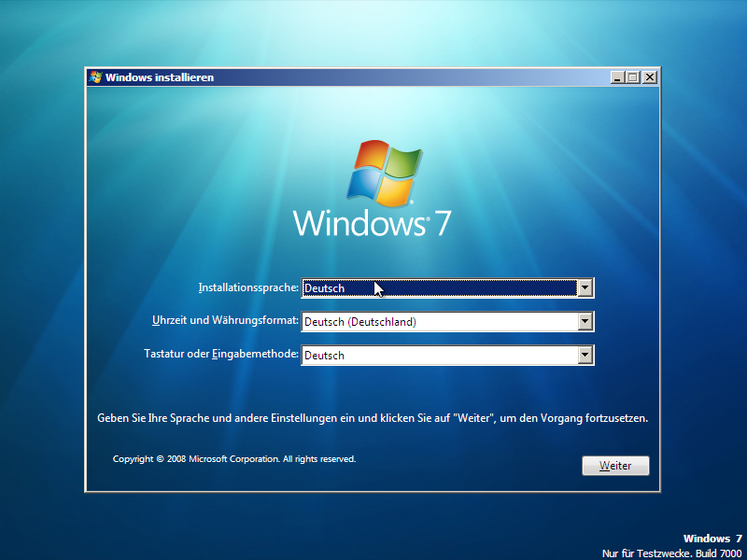The image size is (747, 560).
Task: Click the Tastatur oder Eingabemethode label
Action: click(221, 355)
